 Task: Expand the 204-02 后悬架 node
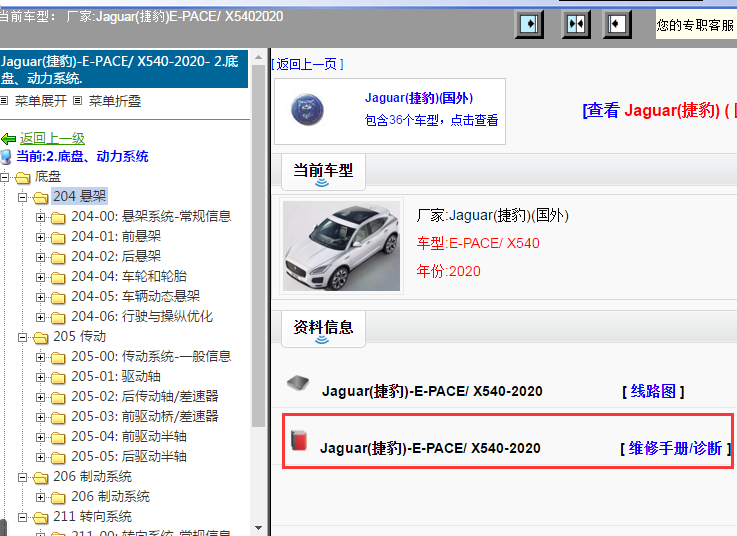point(40,258)
